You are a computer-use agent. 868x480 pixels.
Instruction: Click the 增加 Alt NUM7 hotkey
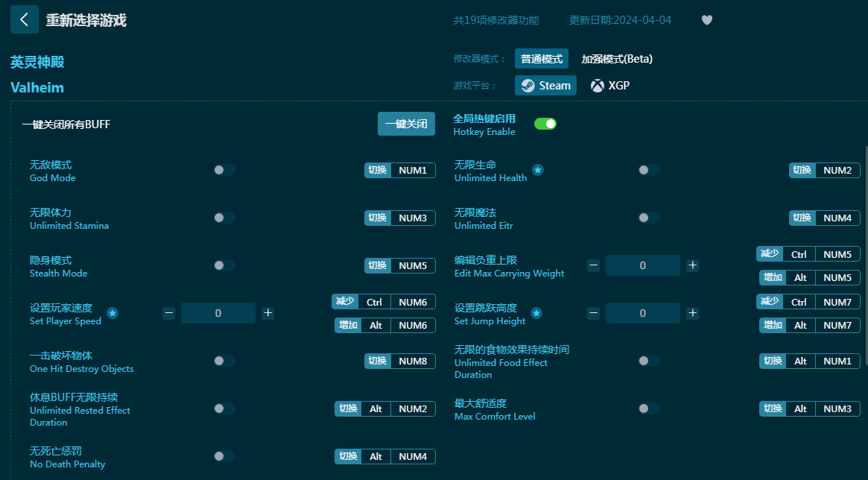point(809,325)
